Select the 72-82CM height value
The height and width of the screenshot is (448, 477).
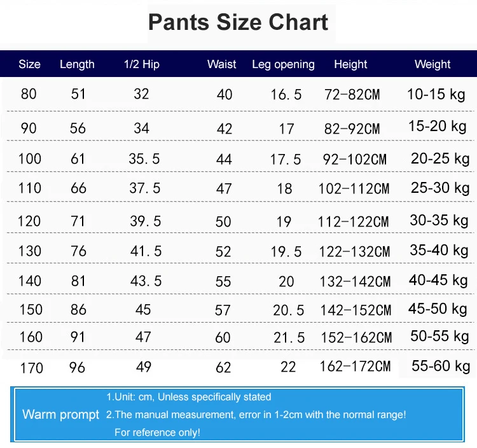tap(352, 95)
